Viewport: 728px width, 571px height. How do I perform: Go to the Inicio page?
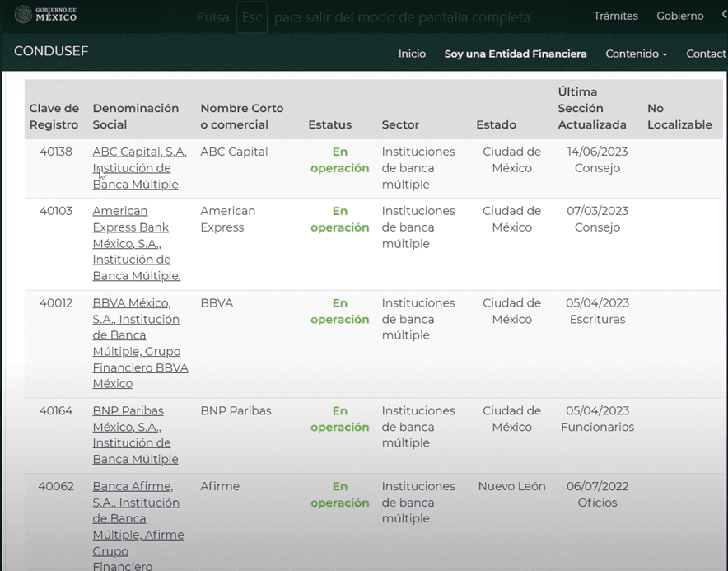(x=412, y=54)
